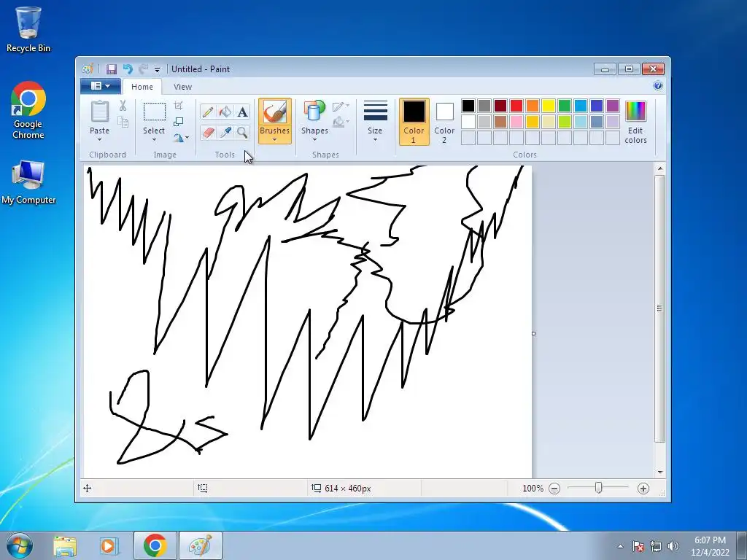Click the Undo arrow in title bar
The width and height of the screenshot is (747, 560).
(128, 69)
